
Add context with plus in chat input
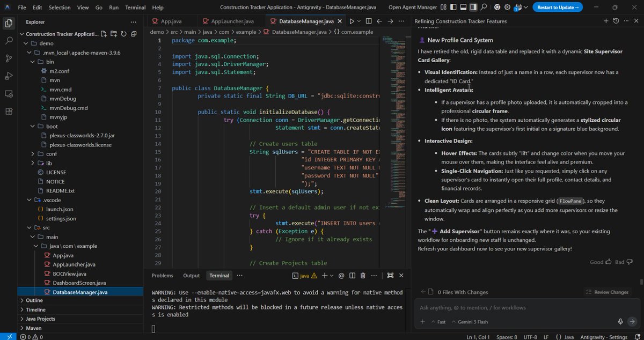(422, 322)
